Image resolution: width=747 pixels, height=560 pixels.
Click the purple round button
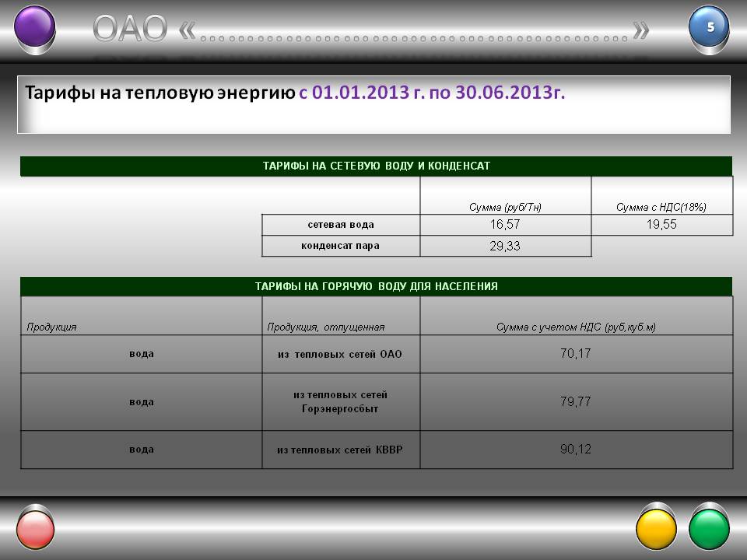(35, 26)
